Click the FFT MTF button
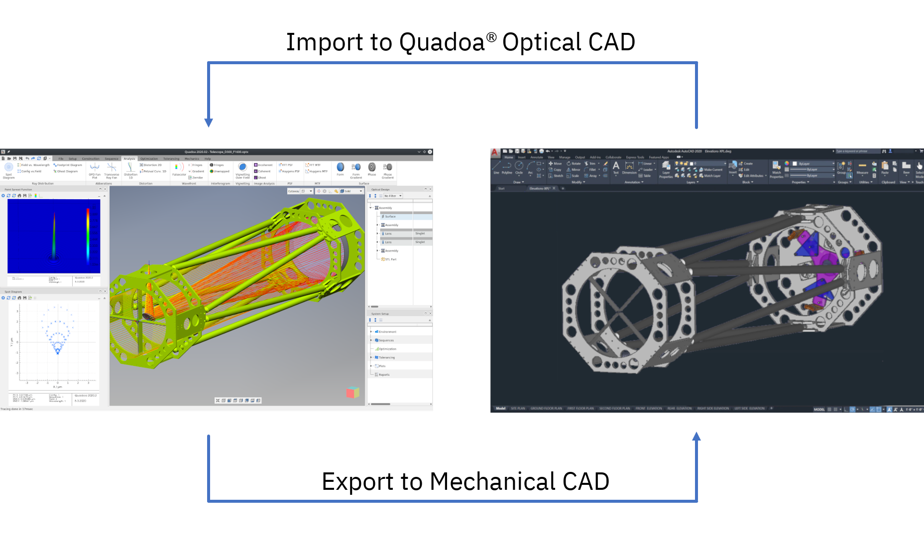The image size is (924, 560). (x=313, y=165)
